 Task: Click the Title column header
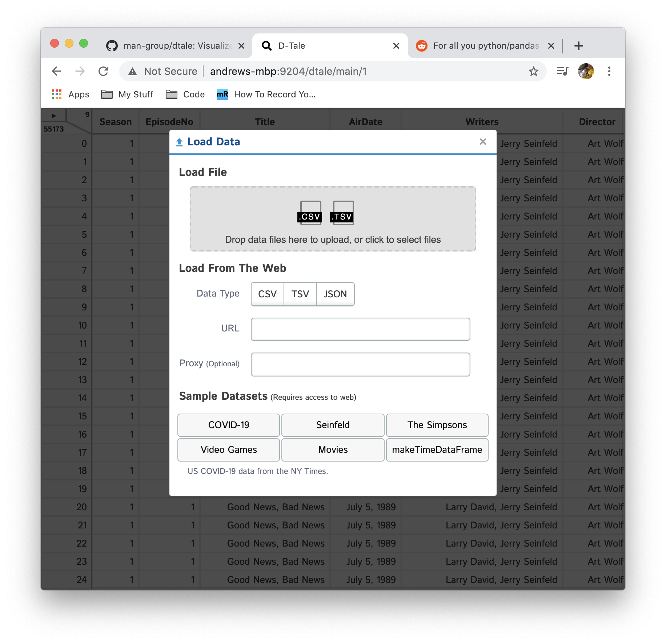265,122
